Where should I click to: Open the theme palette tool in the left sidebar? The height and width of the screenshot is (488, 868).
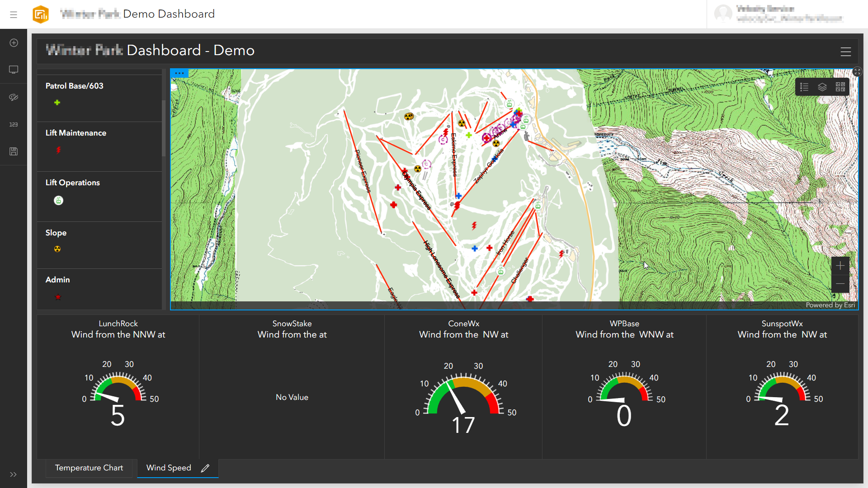[14, 97]
